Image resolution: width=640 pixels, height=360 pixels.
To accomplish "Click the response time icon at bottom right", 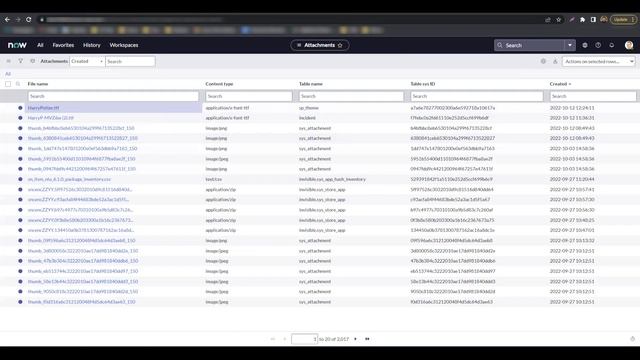I will (x=632, y=339).
